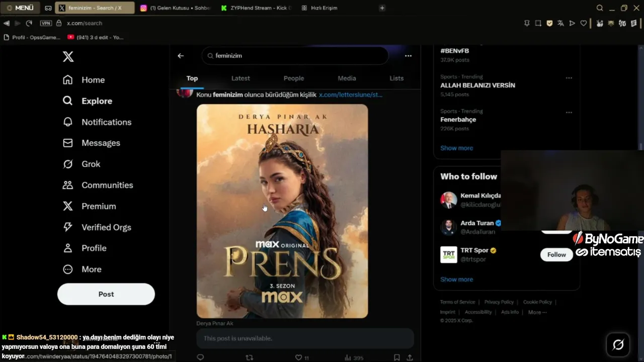
Task: Switch to the Media tab
Action: [347, 78]
